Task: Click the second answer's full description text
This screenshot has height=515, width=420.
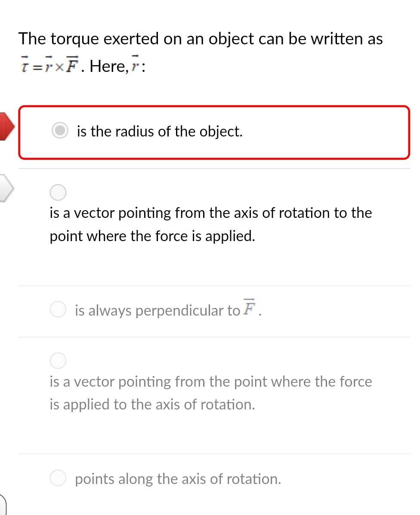Action: (x=211, y=224)
